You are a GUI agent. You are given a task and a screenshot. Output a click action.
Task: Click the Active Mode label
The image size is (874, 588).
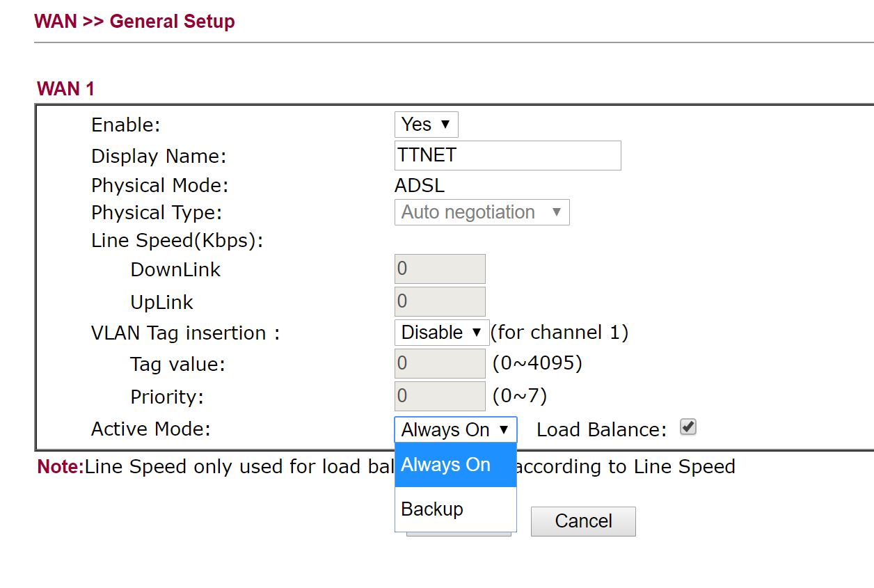pyautogui.click(x=150, y=429)
